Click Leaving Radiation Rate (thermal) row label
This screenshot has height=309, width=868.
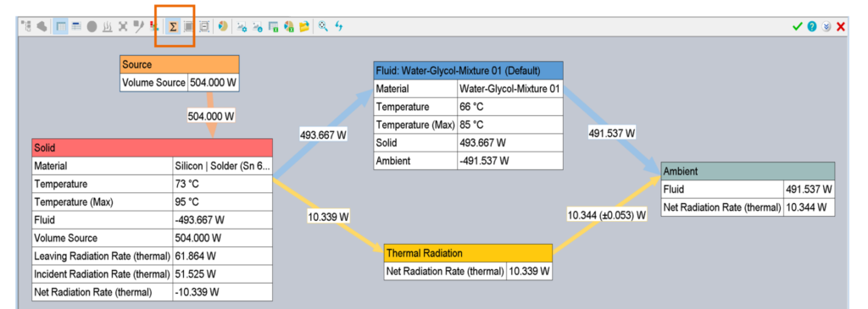(x=103, y=256)
